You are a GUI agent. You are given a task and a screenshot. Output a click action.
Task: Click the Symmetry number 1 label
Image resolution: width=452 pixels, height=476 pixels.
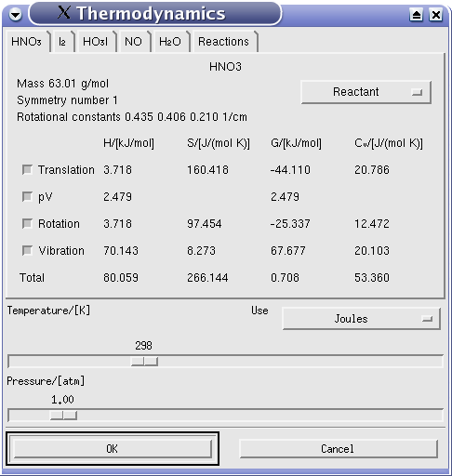[67, 100]
